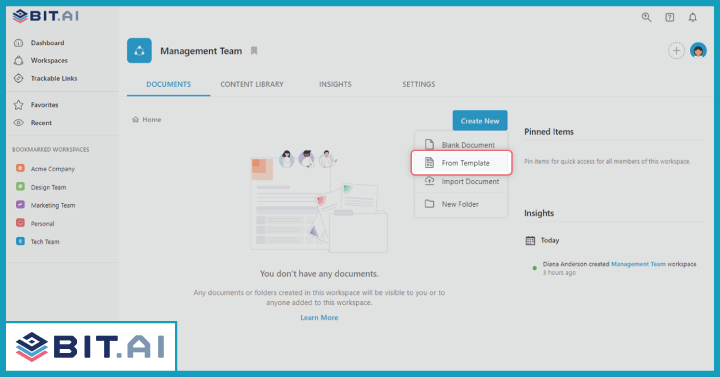
Task: Select New Folder menu entry
Action: pyautogui.click(x=461, y=204)
